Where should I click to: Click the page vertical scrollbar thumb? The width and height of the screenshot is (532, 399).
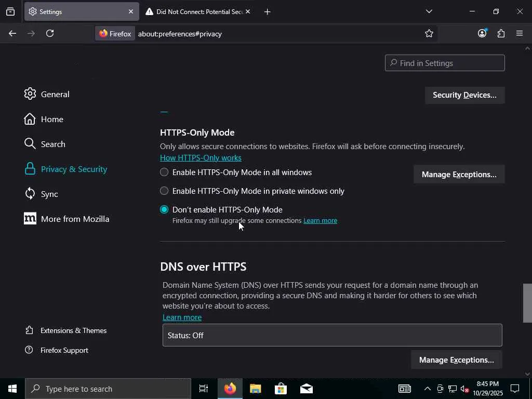coord(527,303)
